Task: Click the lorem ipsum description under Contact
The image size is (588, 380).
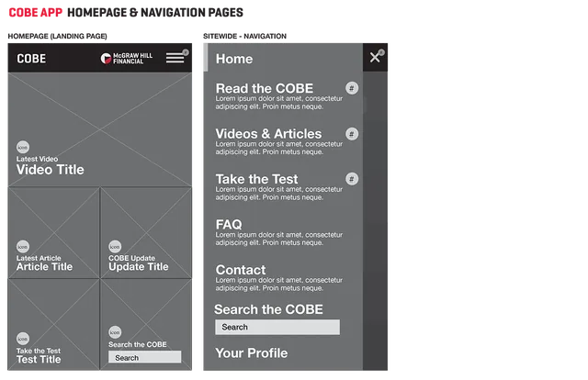Action: 279,284
